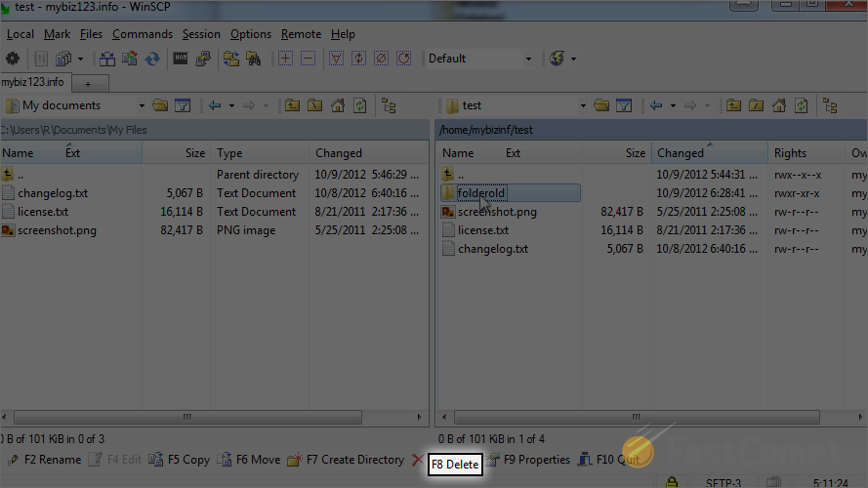The width and height of the screenshot is (868, 488).
Task: Select changelog.txt in local panel
Action: tap(53, 193)
